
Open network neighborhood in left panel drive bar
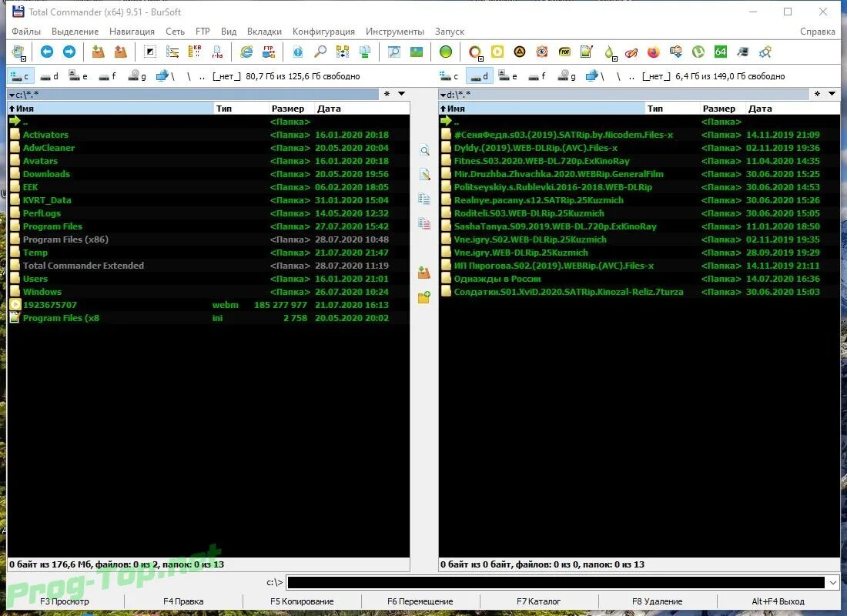coord(166,76)
